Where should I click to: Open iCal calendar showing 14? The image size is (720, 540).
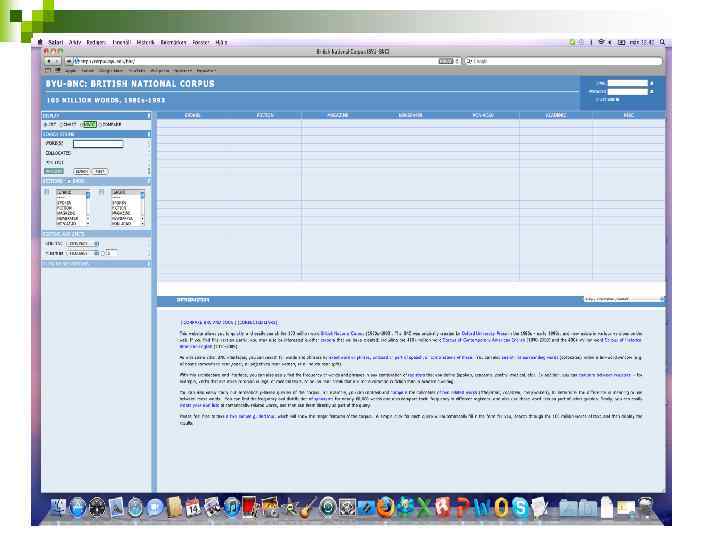[x=193, y=508]
